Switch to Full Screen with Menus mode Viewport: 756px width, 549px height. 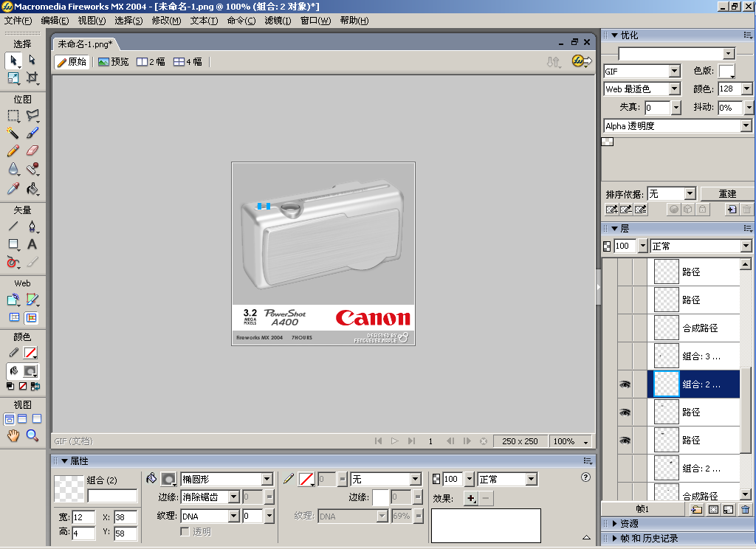coord(23,419)
